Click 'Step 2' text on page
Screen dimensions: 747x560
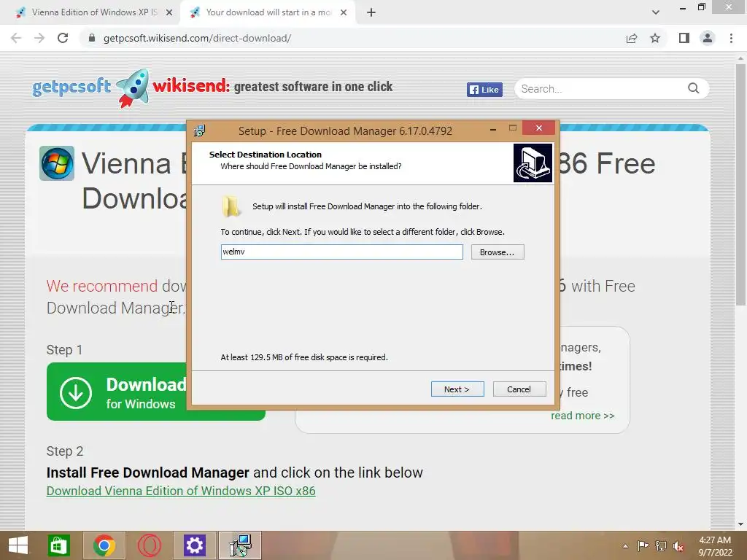(x=65, y=451)
